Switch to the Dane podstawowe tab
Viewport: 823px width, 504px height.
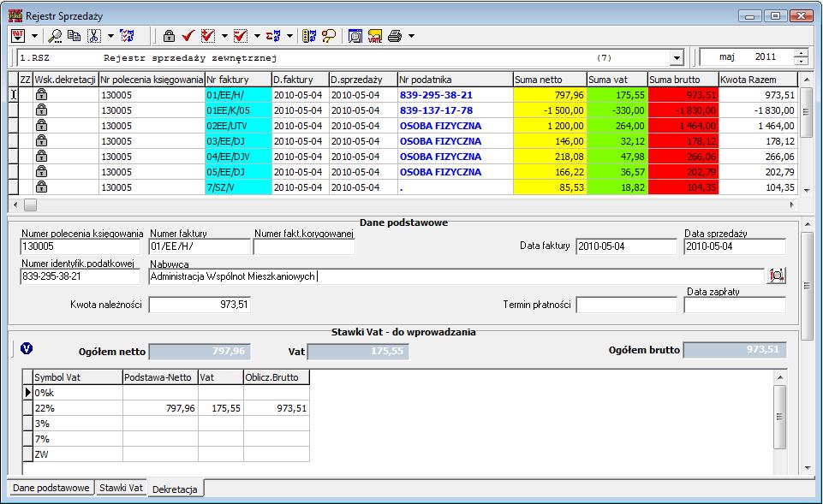51,488
